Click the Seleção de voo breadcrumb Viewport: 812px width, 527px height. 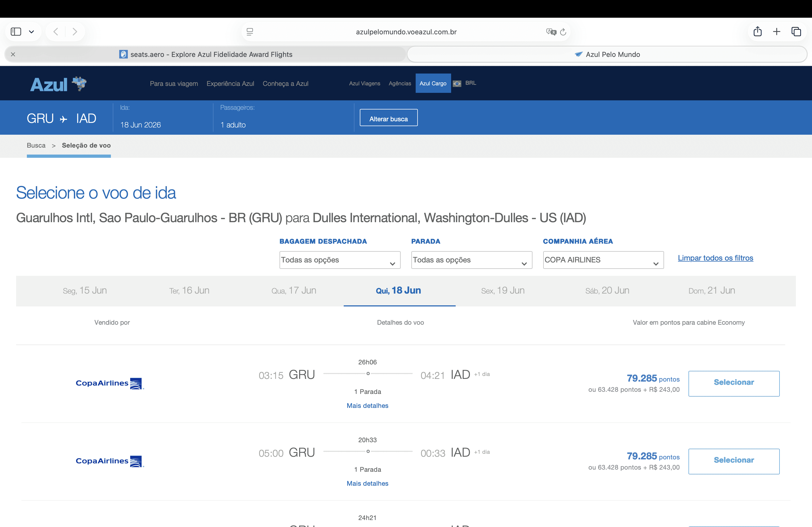pos(86,145)
